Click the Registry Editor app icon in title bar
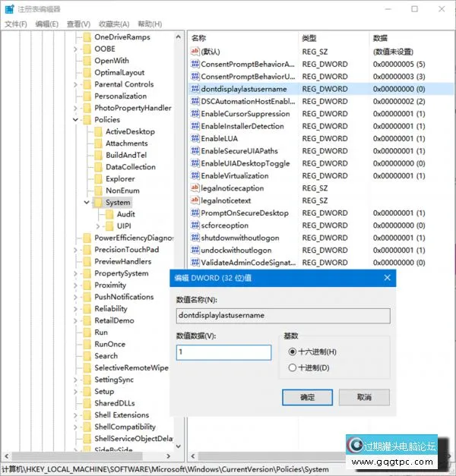This screenshot has width=456, height=476. tap(8, 8)
